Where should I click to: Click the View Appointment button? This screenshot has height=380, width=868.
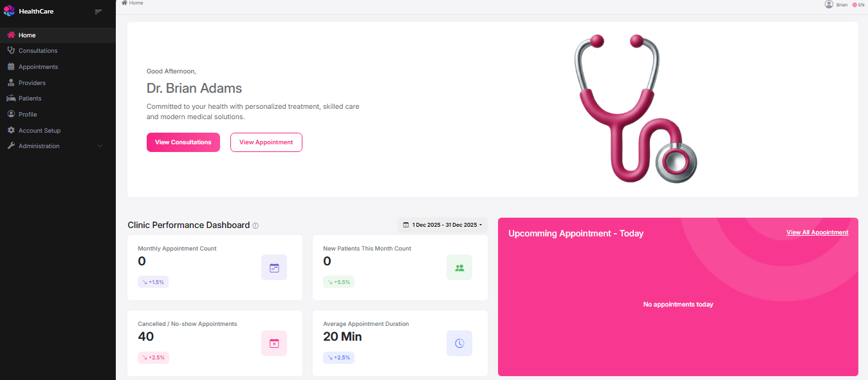click(x=266, y=142)
